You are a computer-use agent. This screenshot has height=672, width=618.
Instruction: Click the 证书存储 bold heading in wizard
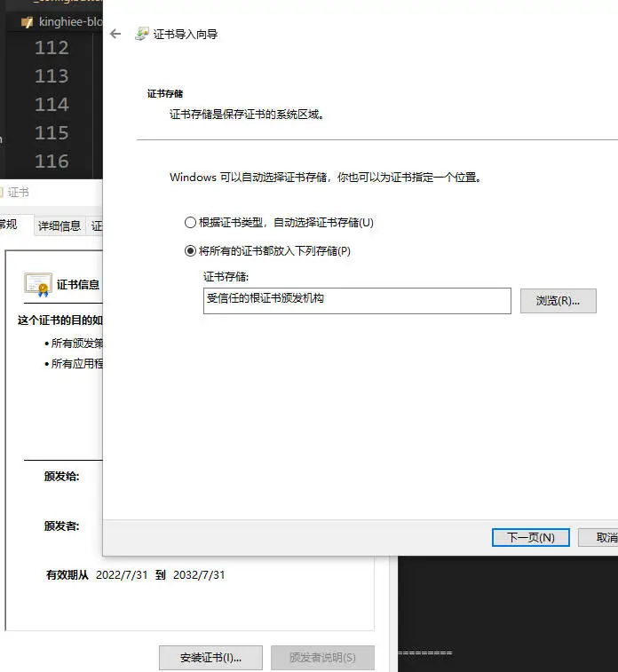[x=165, y=93]
